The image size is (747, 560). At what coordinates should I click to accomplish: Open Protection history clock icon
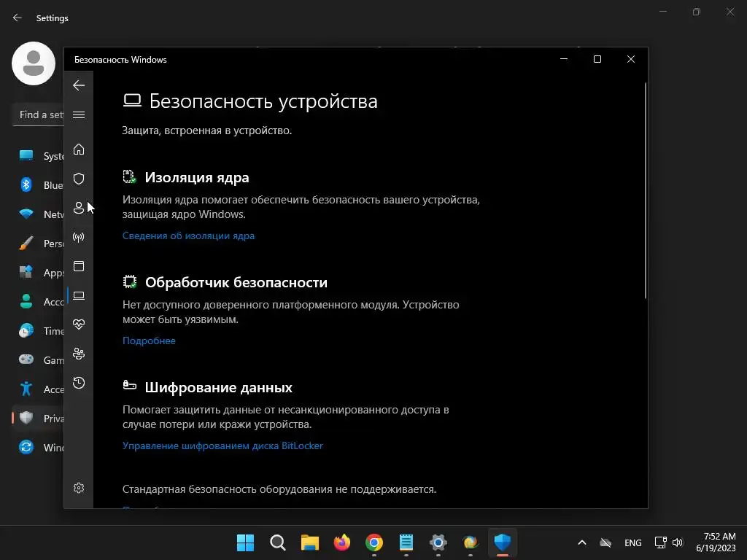[x=79, y=383]
